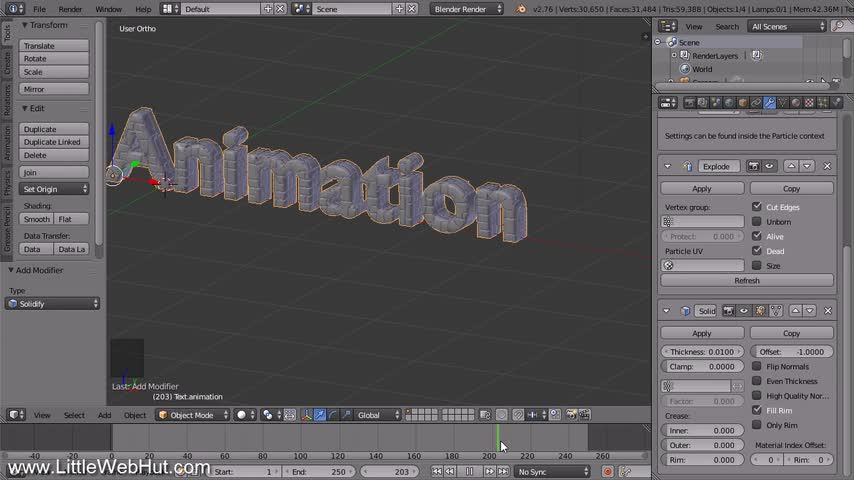Open the No Sync dropdown

point(552,472)
